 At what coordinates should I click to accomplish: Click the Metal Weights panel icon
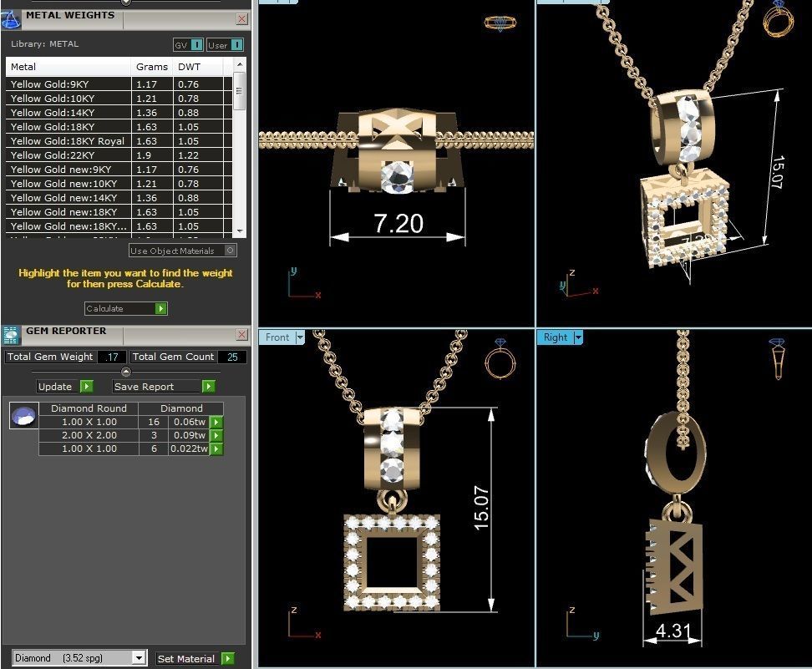point(10,19)
